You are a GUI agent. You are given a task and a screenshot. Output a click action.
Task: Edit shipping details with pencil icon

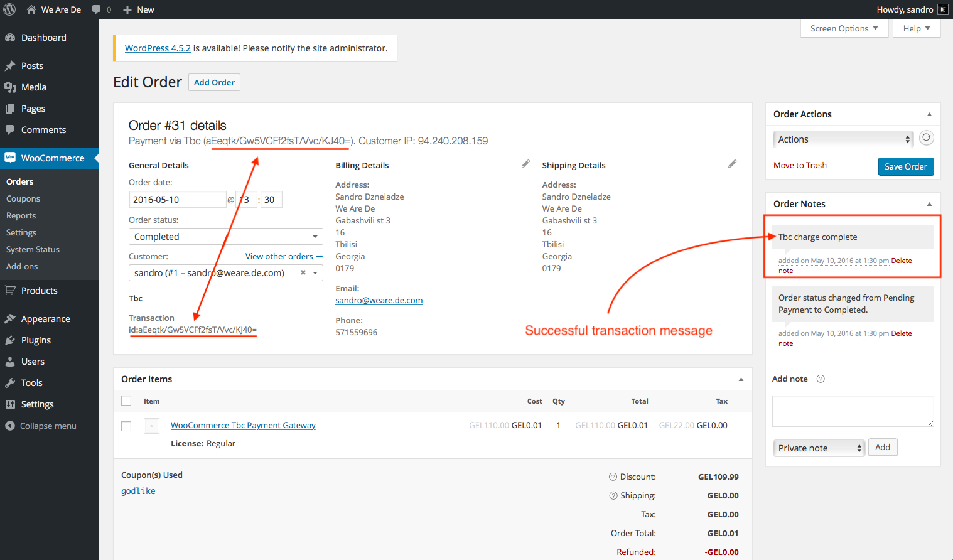(732, 164)
